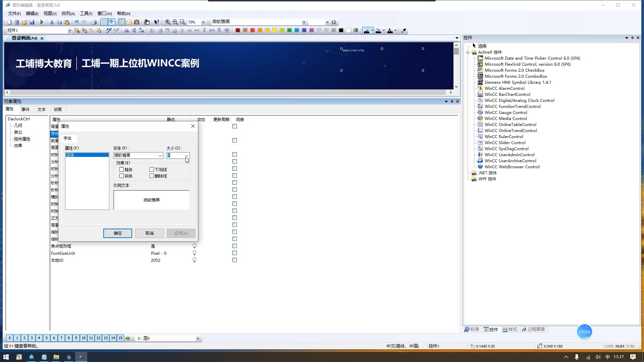The image size is (644, 362).
Task: Flip object horizontally with the mirror icon
Action: click(126, 31)
